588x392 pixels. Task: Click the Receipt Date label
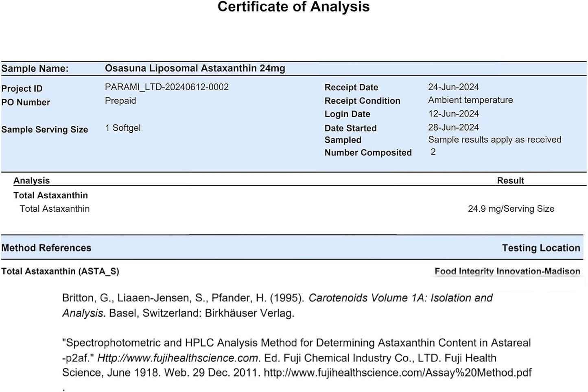[x=351, y=87]
